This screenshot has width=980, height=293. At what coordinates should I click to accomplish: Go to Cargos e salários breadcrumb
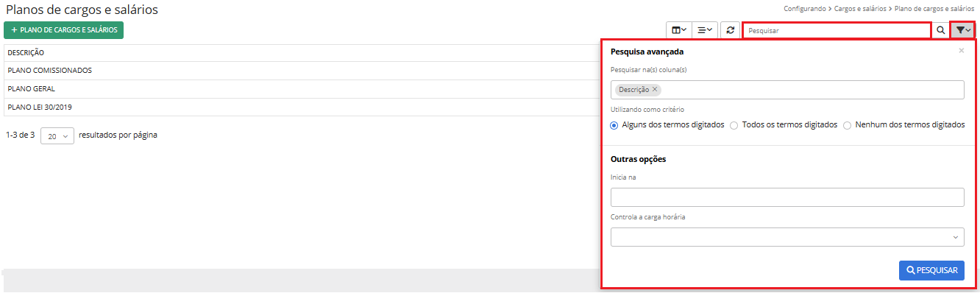click(861, 9)
